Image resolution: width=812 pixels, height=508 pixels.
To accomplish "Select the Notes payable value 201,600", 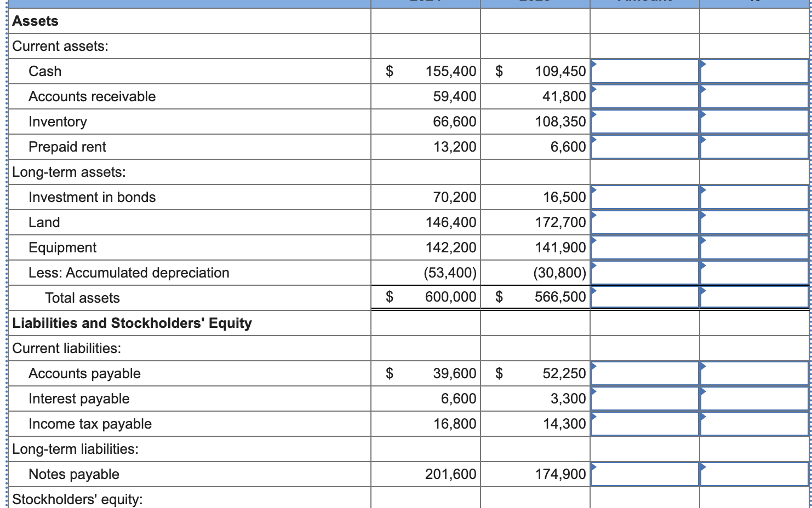I will tap(451, 474).
